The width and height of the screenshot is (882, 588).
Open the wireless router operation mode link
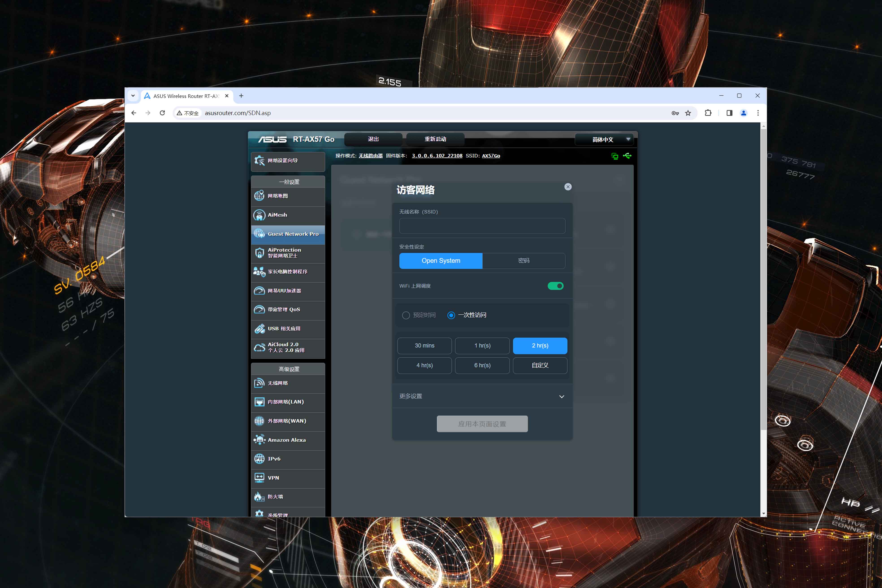coord(370,156)
